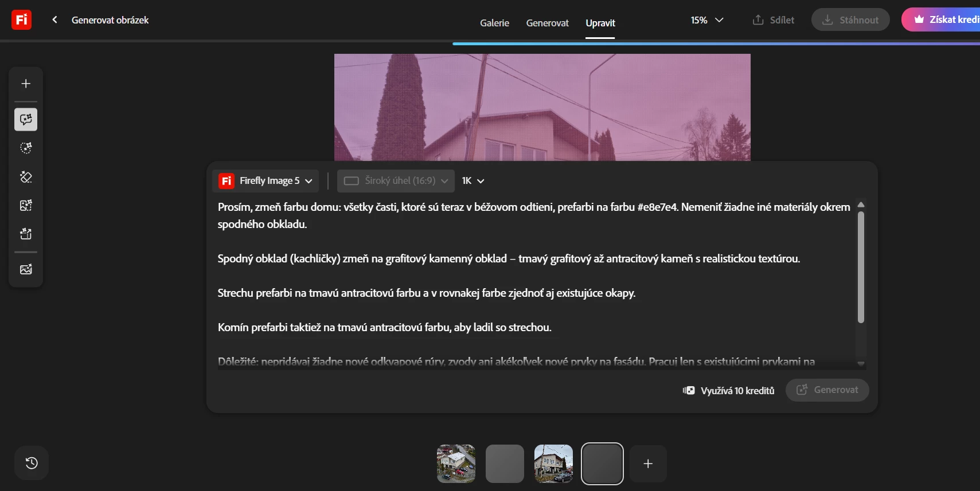This screenshot has height=491, width=980.
Task: Select the generative fill dotted-circle tool
Action: pos(26,148)
